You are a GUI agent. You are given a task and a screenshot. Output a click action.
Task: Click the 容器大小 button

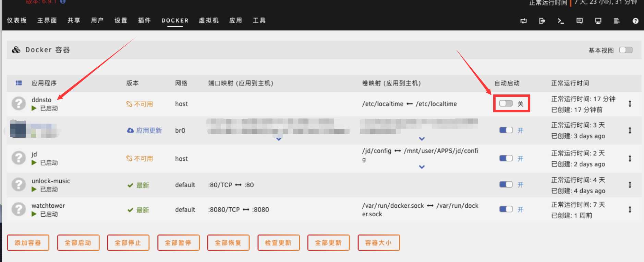tap(378, 243)
